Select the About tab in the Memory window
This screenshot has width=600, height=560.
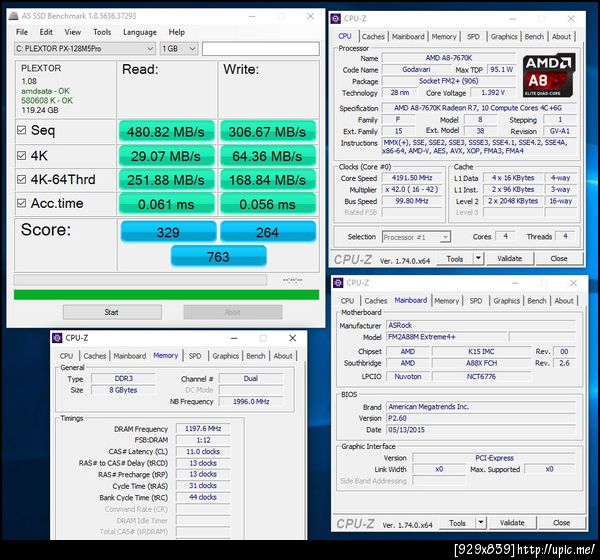(x=283, y=356)
